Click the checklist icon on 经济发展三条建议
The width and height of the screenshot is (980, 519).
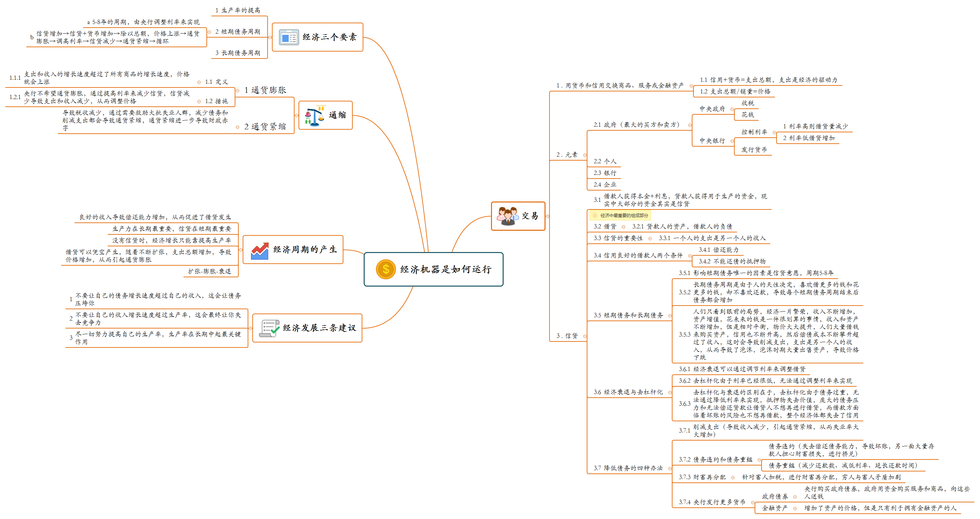pyautogui.click(x=269, y=328)
